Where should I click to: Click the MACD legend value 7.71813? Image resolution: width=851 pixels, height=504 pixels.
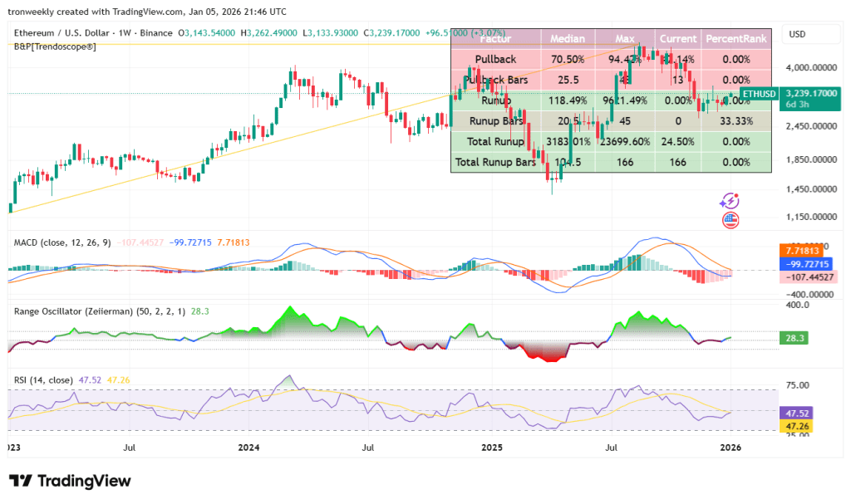pyautogui.click(x=234, y=242)
